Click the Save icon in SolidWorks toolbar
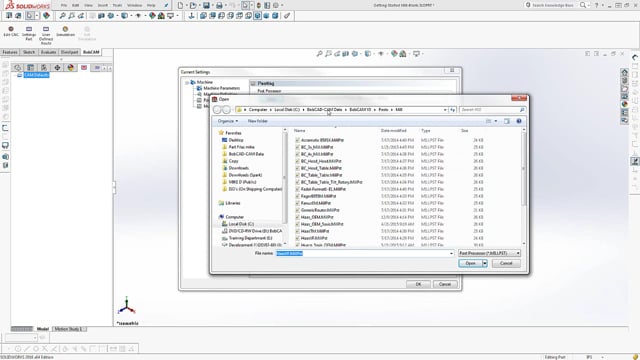Screen dimensions: 640x360 pos(206,5)
